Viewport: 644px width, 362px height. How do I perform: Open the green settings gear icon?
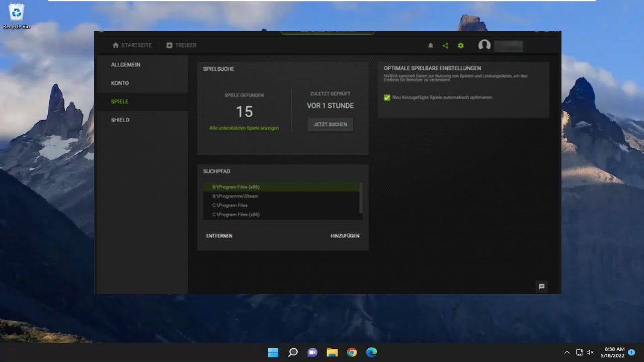[460, 46]
